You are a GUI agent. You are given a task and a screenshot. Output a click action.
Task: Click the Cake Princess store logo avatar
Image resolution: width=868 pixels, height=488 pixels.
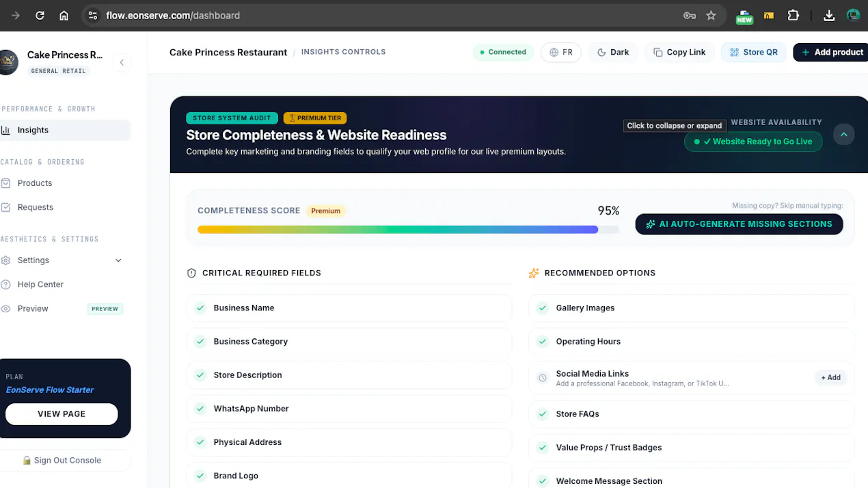pyautogui.click(x=8, y=62)
